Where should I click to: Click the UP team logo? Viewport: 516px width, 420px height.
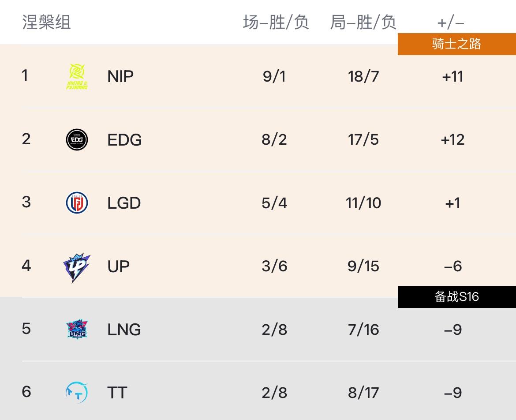(77, 266)
